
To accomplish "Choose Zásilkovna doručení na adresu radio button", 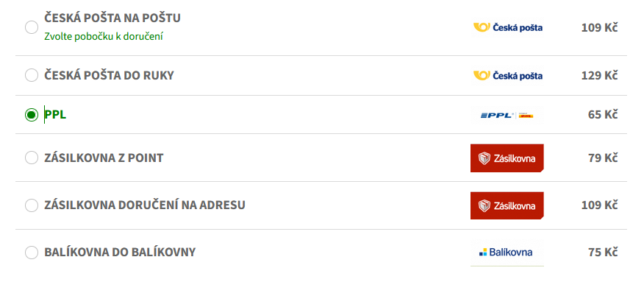I will (x=31, y=205).
